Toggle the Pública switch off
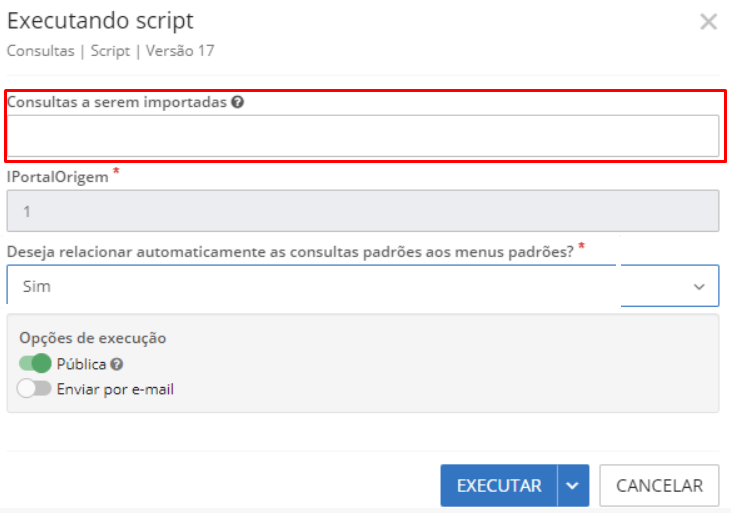Screen dimensions: 731x513 tap(35, 363)
